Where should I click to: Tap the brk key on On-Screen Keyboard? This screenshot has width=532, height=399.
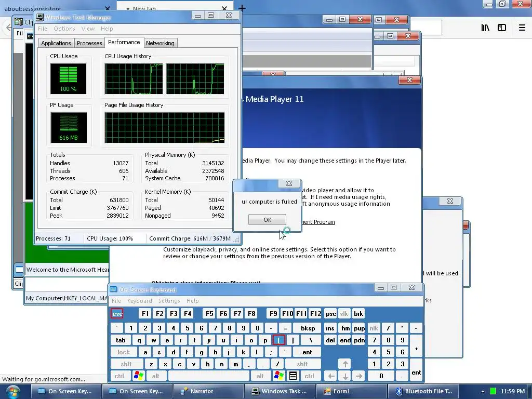click(358, 313)
